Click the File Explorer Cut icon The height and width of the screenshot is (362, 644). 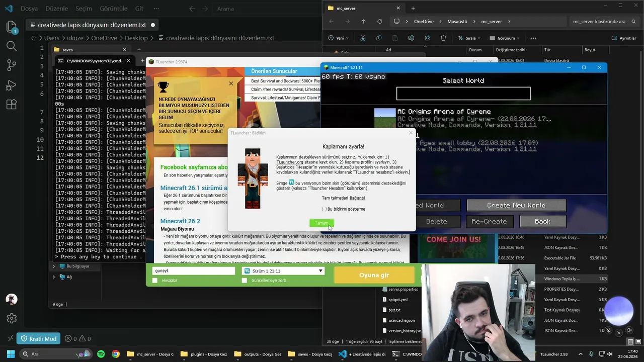click(363, 38)
